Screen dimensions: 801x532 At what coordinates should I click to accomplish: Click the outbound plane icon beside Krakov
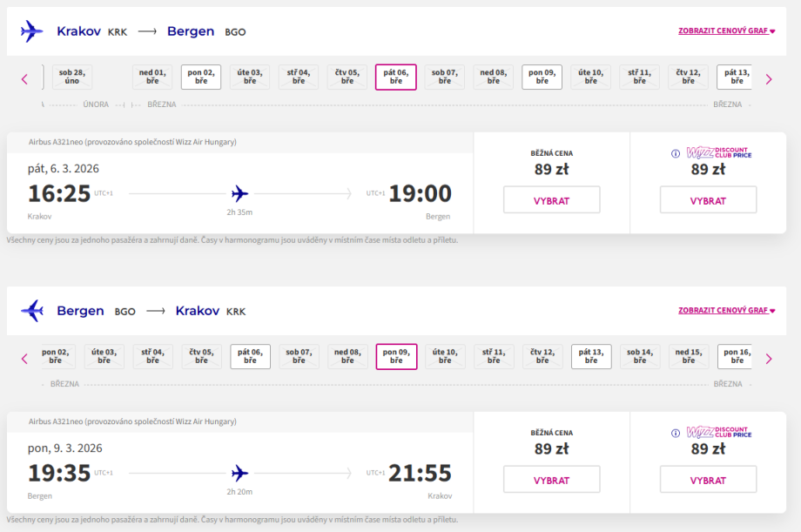[31, 31]
